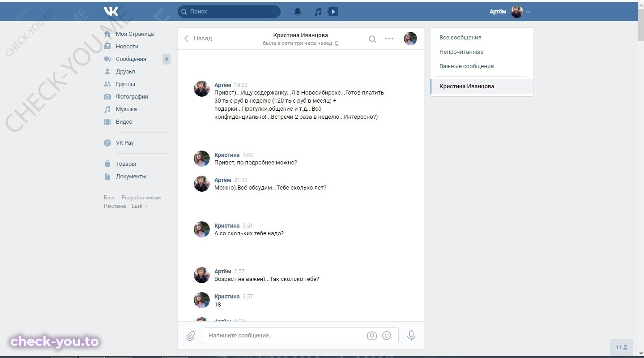This screenshot has height=358, width=644.
Task: Select the message 'А со скольких тебе надо?'
Action: (249, 233)
